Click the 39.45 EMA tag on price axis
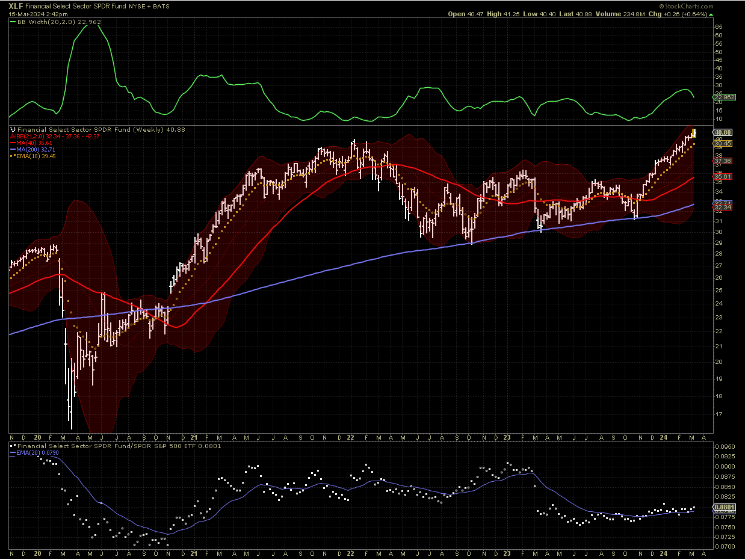The width and height of the screenshot is (745, 560). (723, 144)
